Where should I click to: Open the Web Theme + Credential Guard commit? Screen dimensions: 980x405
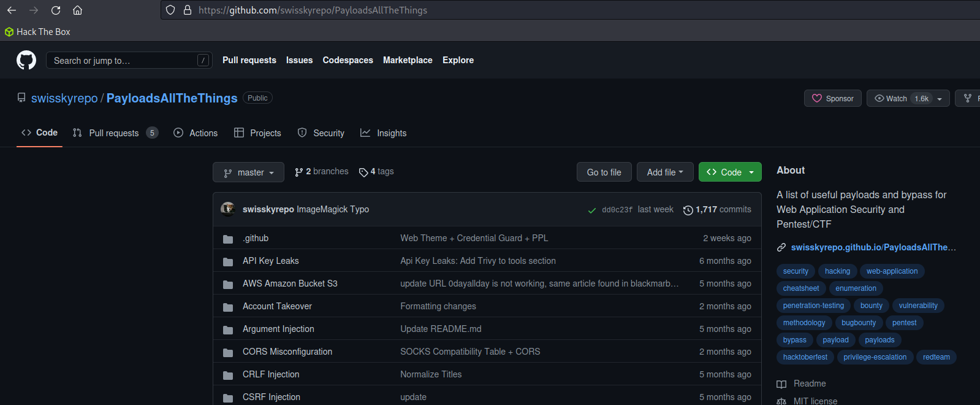[x=474, y=238]
